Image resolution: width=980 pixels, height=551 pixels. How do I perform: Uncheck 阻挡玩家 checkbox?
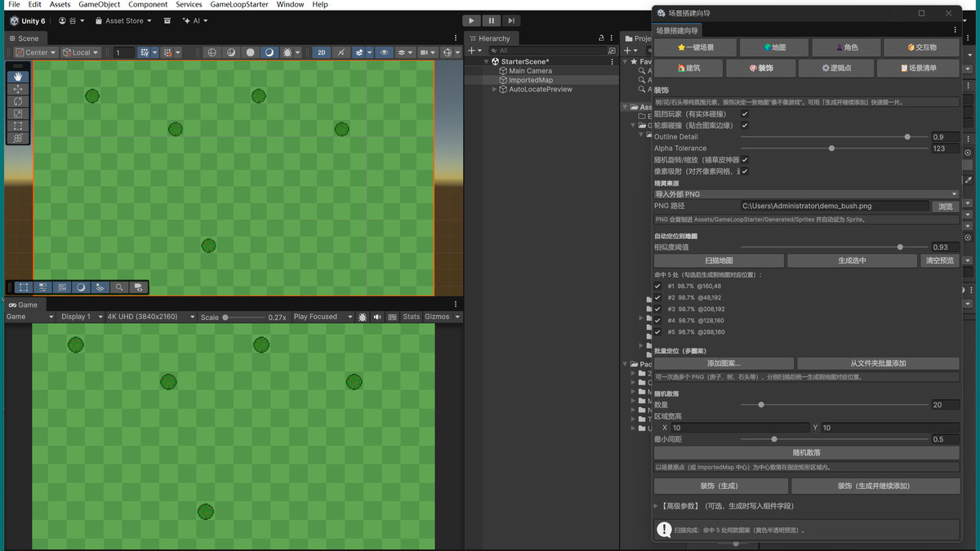tap(745, 114)
